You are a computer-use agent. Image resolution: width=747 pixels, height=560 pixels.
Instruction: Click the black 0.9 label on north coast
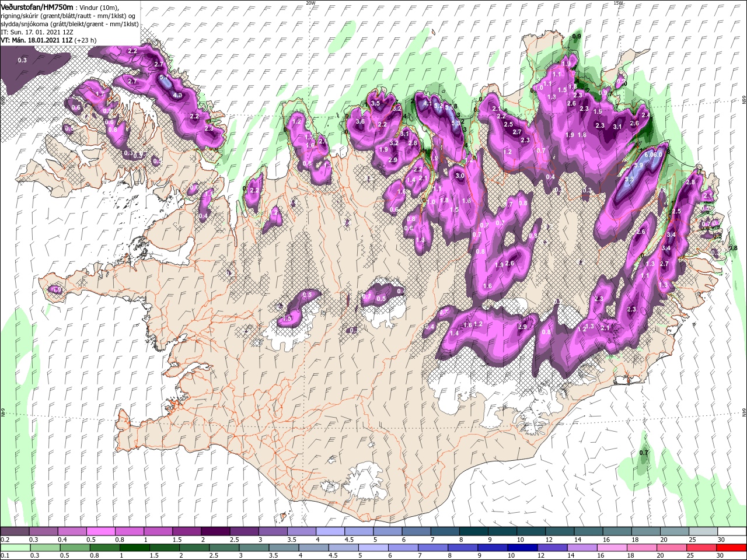pos(577,37)
